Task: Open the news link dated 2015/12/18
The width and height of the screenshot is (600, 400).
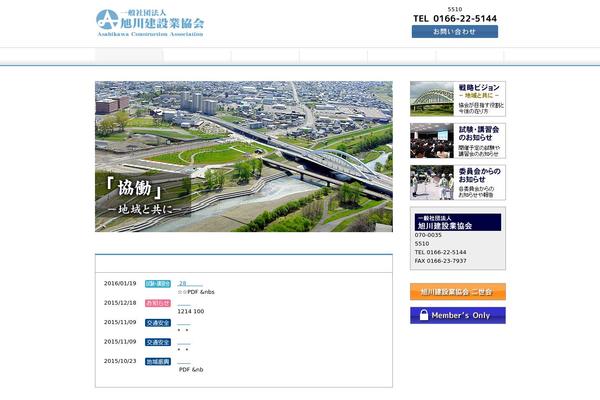Action: click(x=184, y=303)
